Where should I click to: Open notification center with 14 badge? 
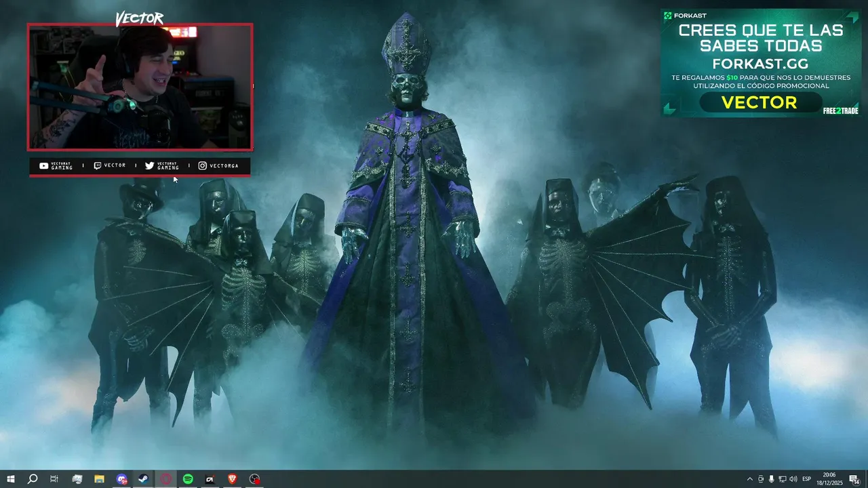[854, 479]
